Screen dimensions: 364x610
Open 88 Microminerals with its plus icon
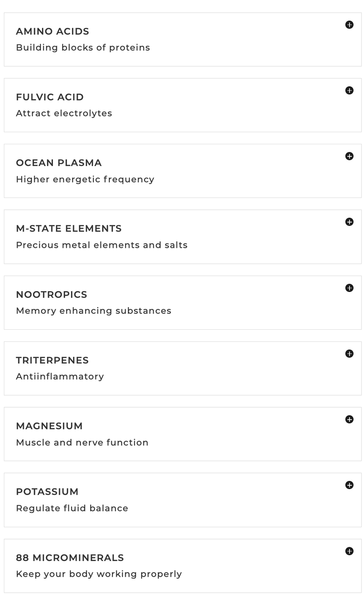coord(349,551)
